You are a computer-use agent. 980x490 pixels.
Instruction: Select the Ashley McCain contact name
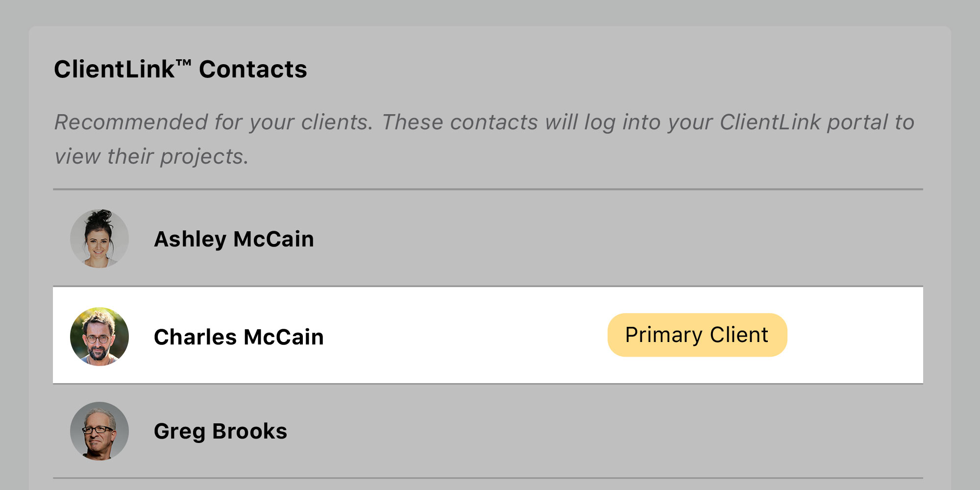click(234, 239)
